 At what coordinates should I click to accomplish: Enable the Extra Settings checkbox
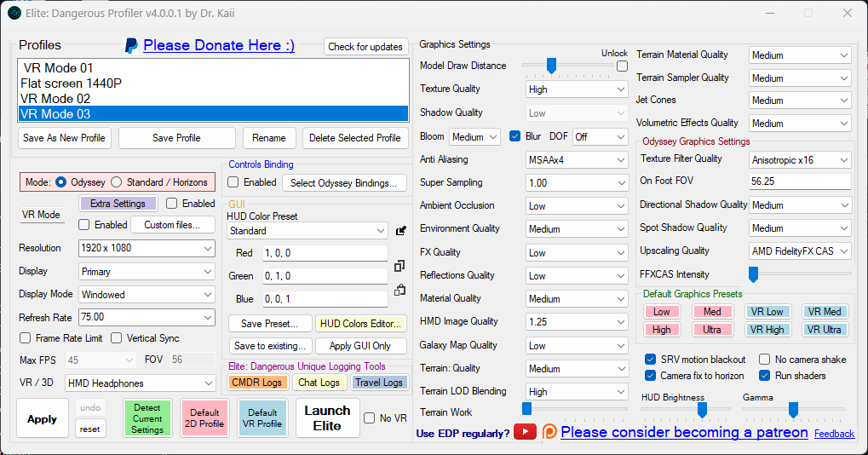(171, 203)
